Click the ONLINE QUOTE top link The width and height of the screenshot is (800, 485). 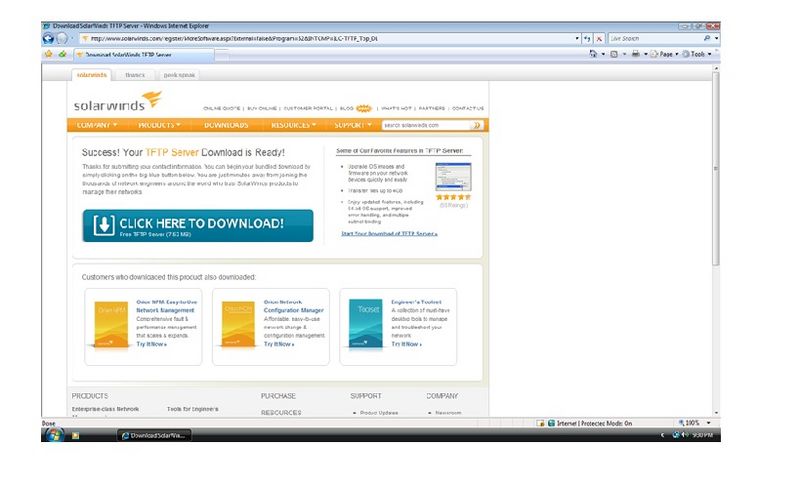click(x=221, y=108)
